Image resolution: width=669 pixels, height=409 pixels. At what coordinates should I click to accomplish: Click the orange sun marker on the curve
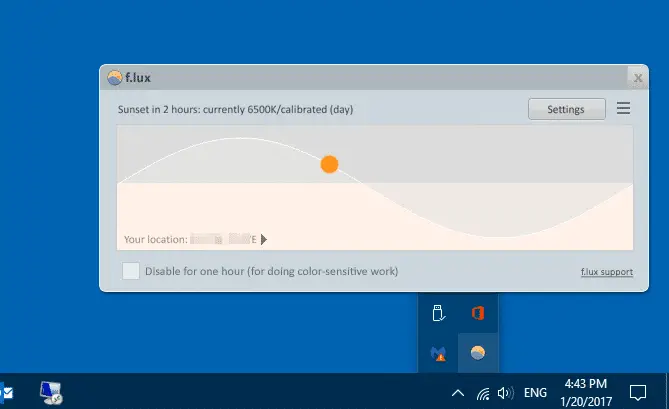tap(329, 164)
